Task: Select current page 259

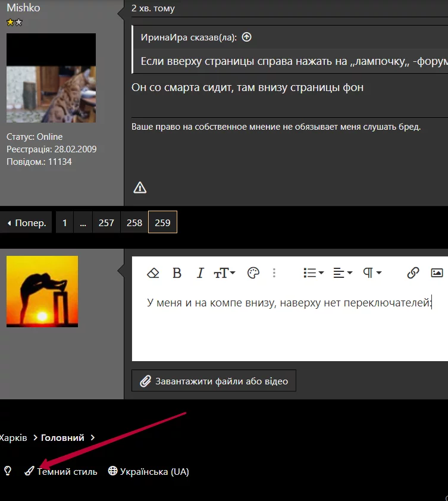Action: tap(162, 223)
